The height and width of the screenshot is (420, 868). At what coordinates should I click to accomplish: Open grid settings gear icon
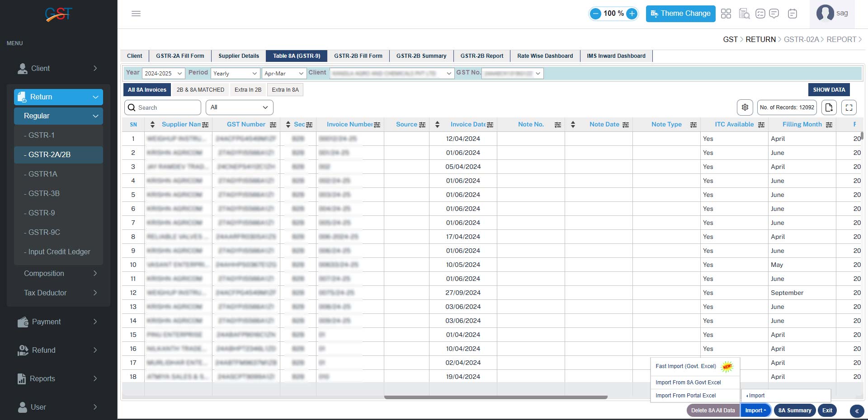[745, 107]
